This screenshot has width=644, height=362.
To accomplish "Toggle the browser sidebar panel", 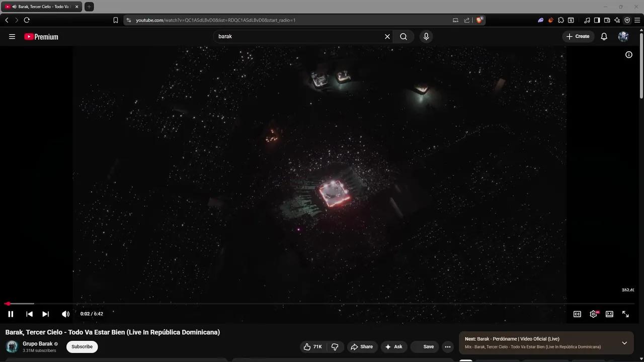I will coord(597,20).
